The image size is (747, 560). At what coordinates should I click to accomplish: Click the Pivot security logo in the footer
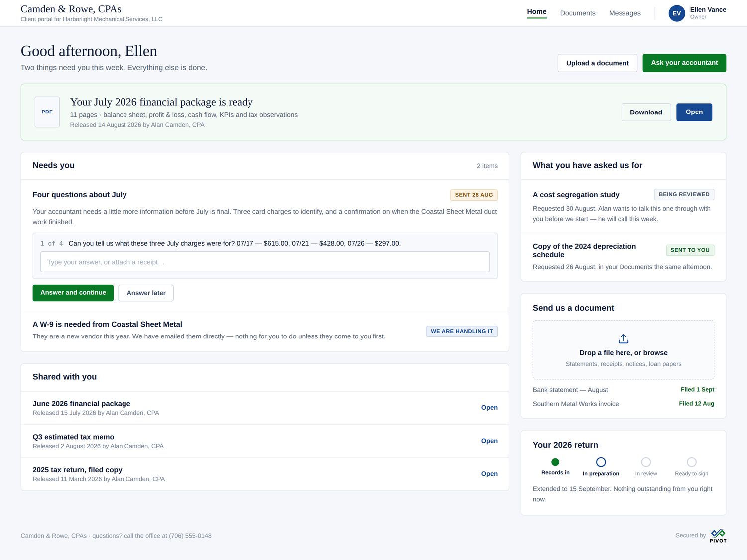pyautogui.click(x=718, y=536)
